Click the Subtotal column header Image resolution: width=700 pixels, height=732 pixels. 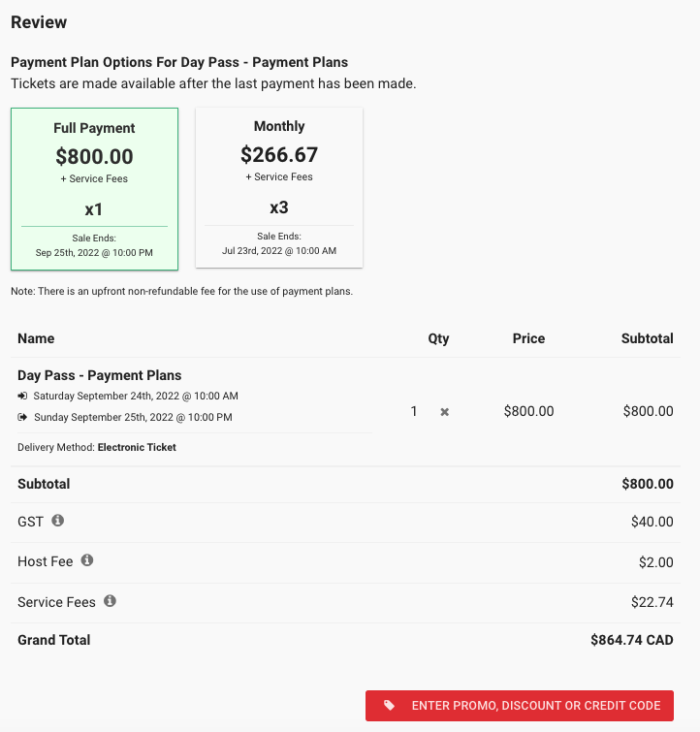pyautogui.click(x=648, y=338)
